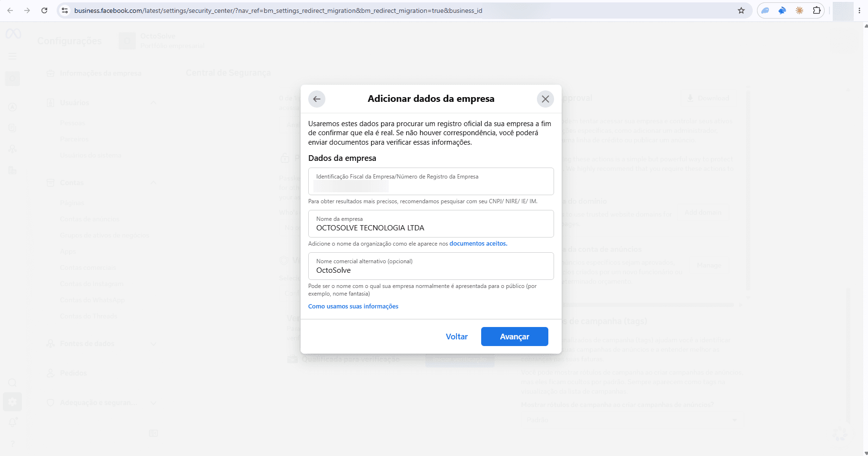Open Grupos de ativos de negócios
Viewport: 868px width, 456px height.
pos(105,235)
